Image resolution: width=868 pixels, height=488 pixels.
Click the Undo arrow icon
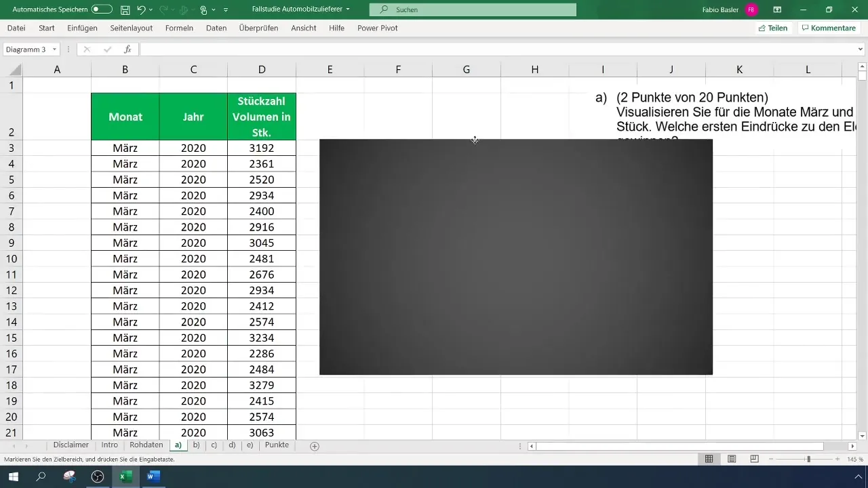(x=141, y=9)
